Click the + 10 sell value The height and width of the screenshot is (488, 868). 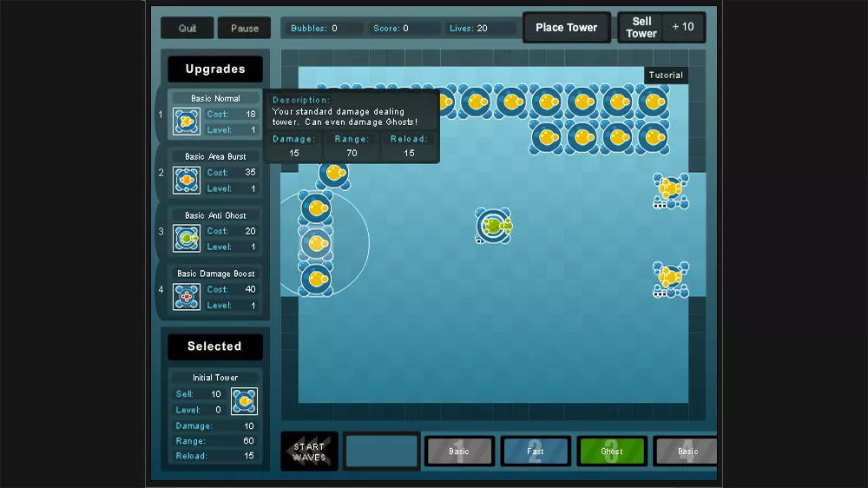683,27
